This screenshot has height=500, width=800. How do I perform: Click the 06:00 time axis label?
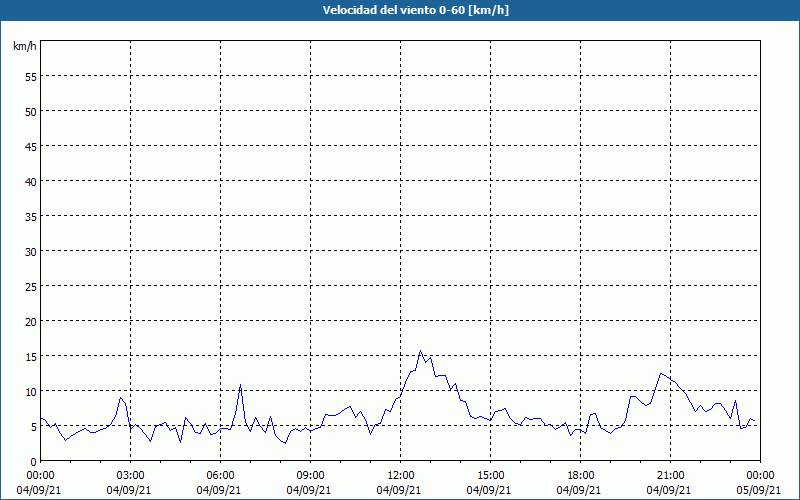coord(220,476)
